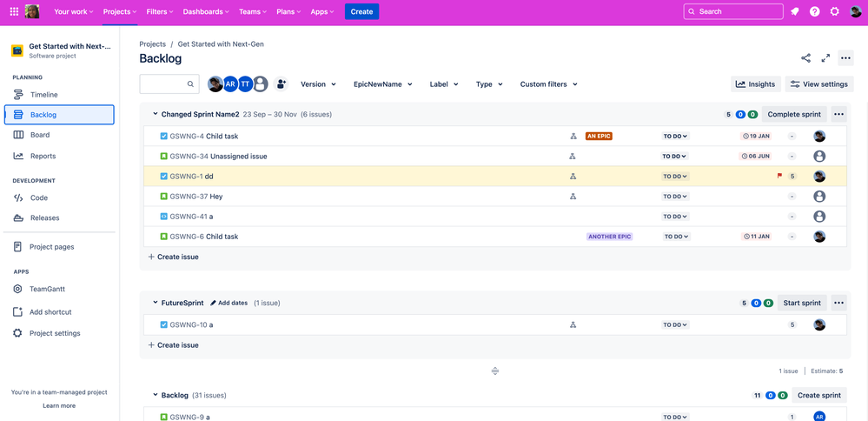
Task: Collapse the Backlog 31 issues section
Action: [155, 395]
